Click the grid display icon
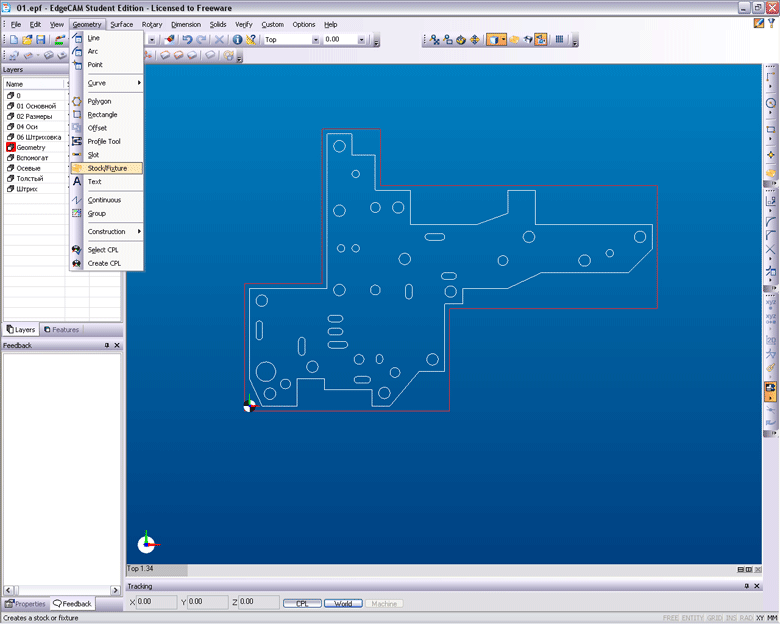The height and width of the screenshot is (624, 780). pos(559,40)
